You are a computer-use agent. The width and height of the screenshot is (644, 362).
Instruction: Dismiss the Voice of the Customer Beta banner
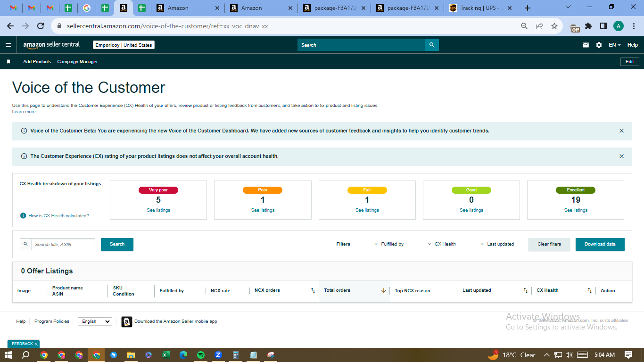tap(621, 131)
